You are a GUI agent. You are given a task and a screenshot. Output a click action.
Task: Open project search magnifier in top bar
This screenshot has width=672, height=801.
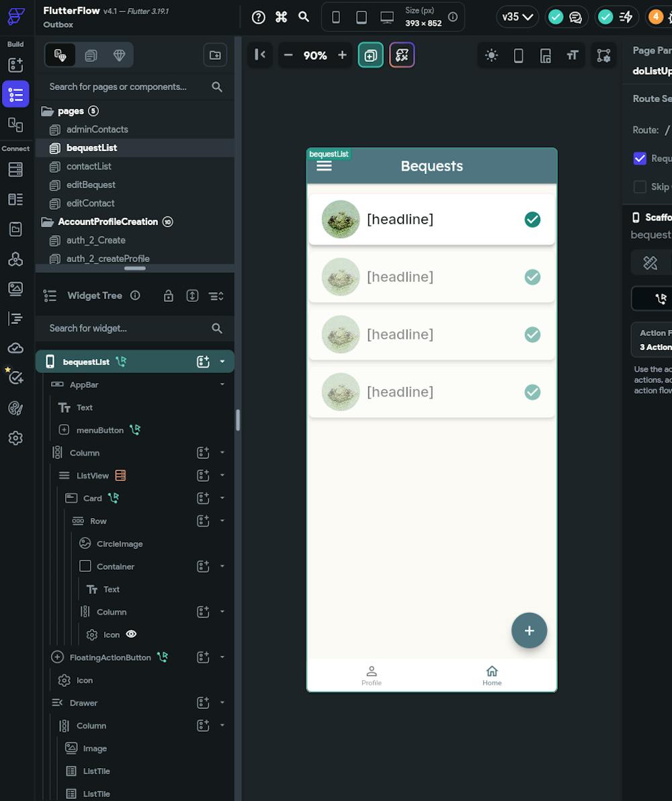tap(304, 17)
